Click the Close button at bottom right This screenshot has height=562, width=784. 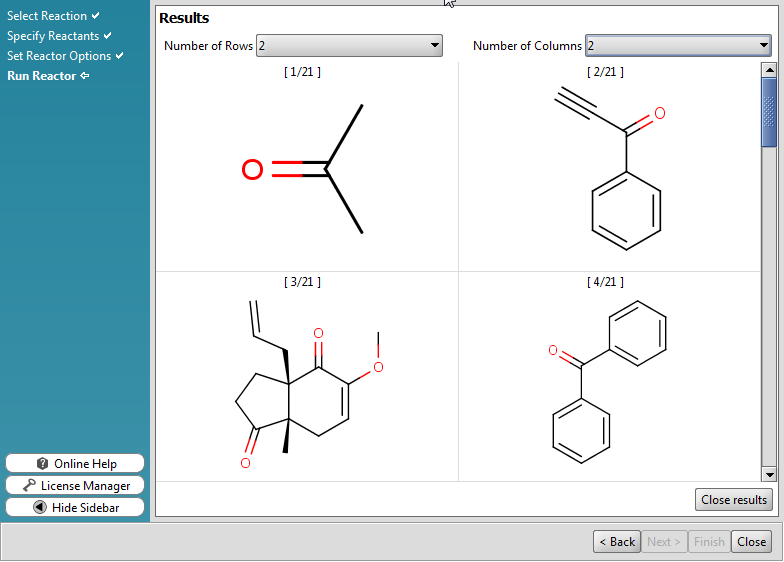point(751,542)
